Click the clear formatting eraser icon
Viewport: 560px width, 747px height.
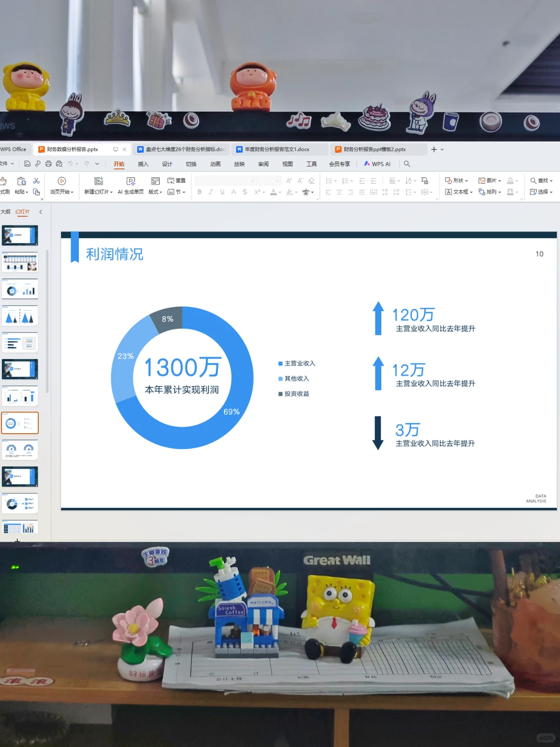click(312, 181)
